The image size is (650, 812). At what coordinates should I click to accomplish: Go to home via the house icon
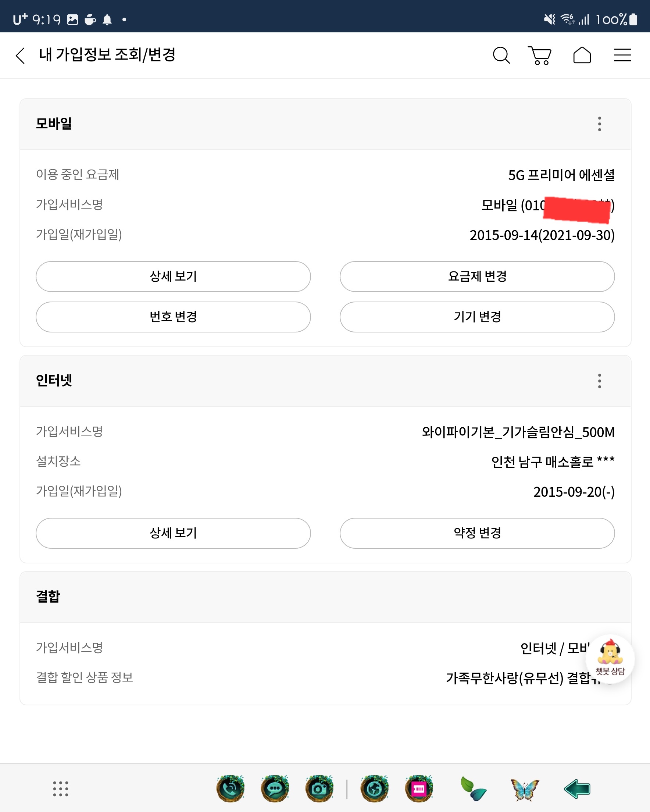[x=582, y=56]
